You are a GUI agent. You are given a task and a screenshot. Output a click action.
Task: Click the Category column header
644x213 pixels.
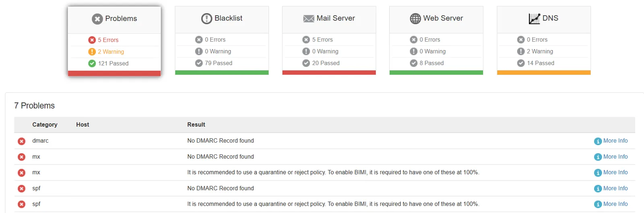tap(45, 125)
